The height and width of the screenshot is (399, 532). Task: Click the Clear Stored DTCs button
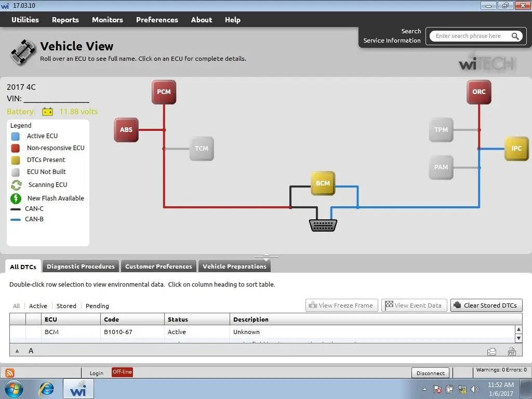[x=486, y=305]
